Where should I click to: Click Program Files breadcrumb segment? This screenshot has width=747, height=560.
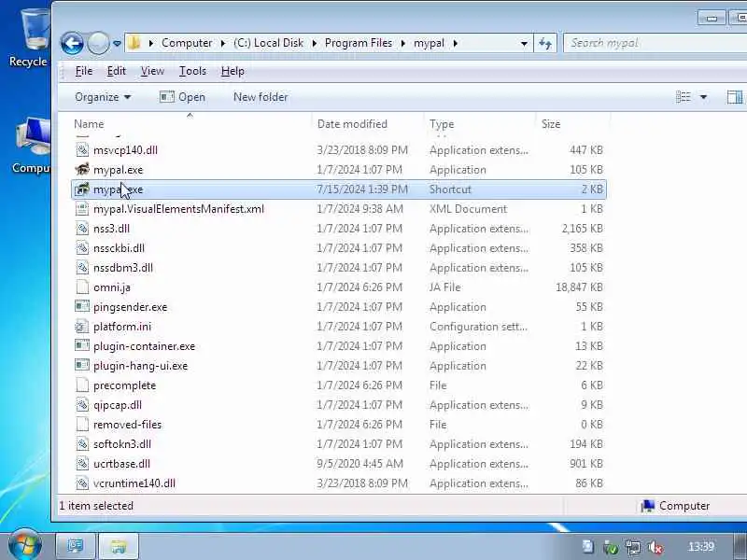(x=359, y=43)
